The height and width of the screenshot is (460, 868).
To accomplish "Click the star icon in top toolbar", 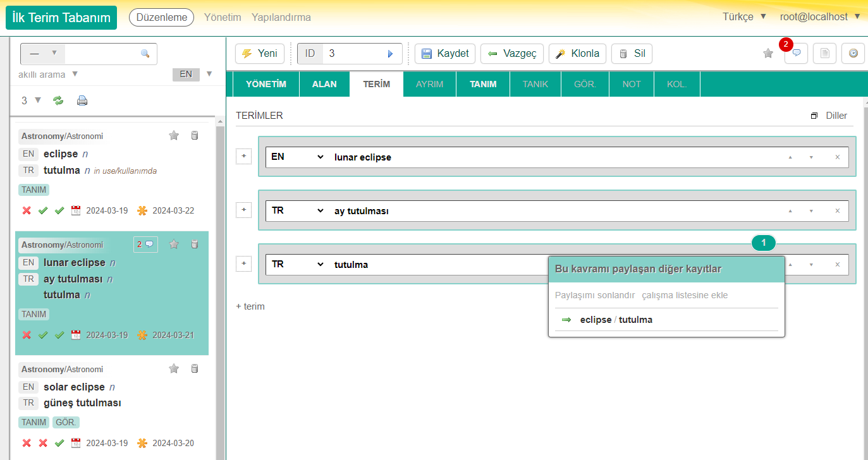I will pyautogui.click(x=768, y=54).
